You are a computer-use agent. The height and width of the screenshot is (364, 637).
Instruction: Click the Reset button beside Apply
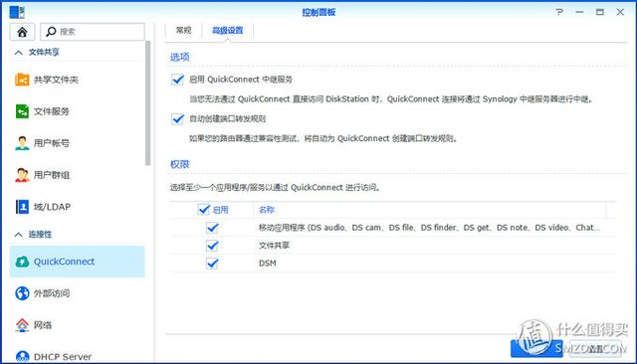595,348
